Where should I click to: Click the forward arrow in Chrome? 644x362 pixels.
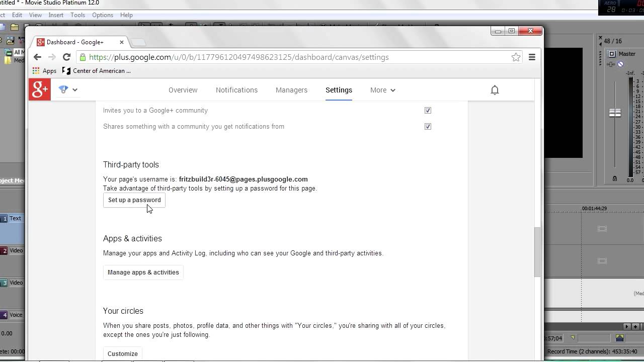(52, 57)
